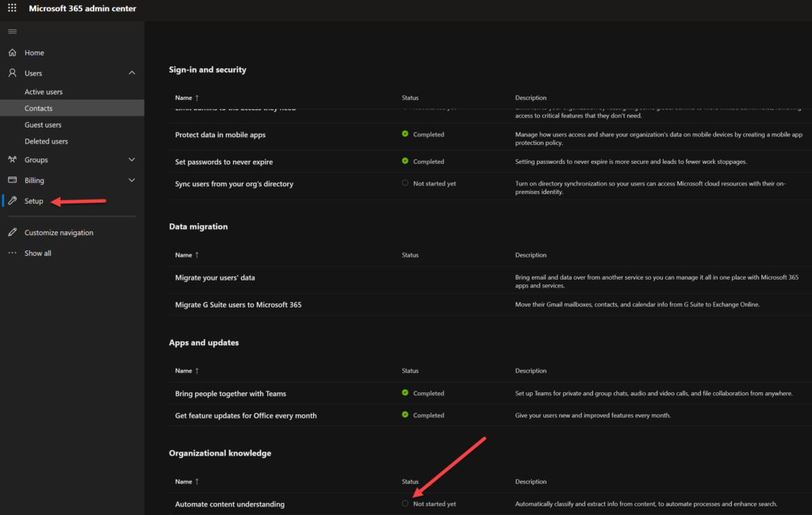This screenshot has height=515, width=812.
Task: Open Protect data in mobile apps task
Action: [x=220, y=135]
